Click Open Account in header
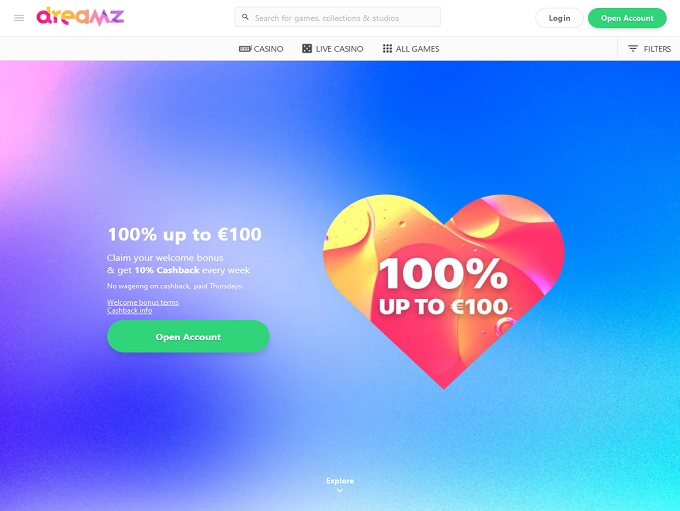 [x=627, y=18]
